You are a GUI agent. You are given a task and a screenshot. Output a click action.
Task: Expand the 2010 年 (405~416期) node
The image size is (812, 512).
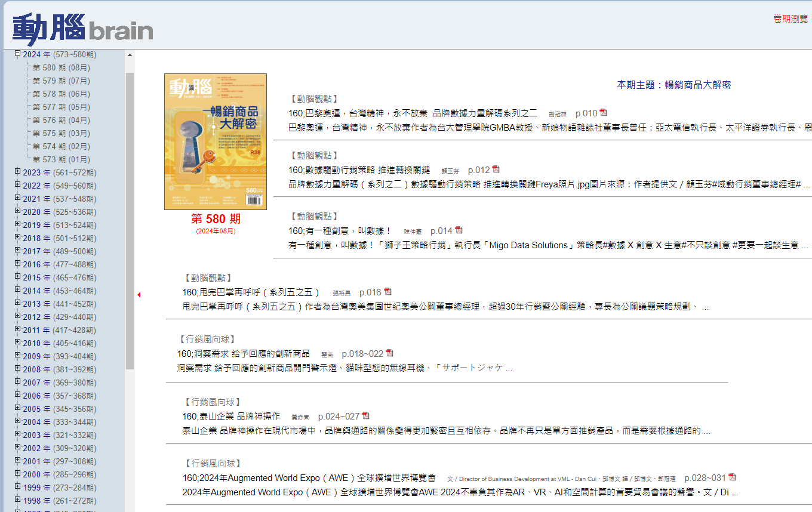(x=18, y=343)
